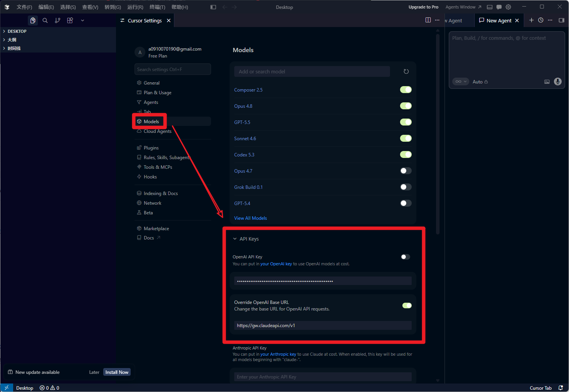Open the 查看(V) menu
The image size is (569, 392).
coord(90,7)
